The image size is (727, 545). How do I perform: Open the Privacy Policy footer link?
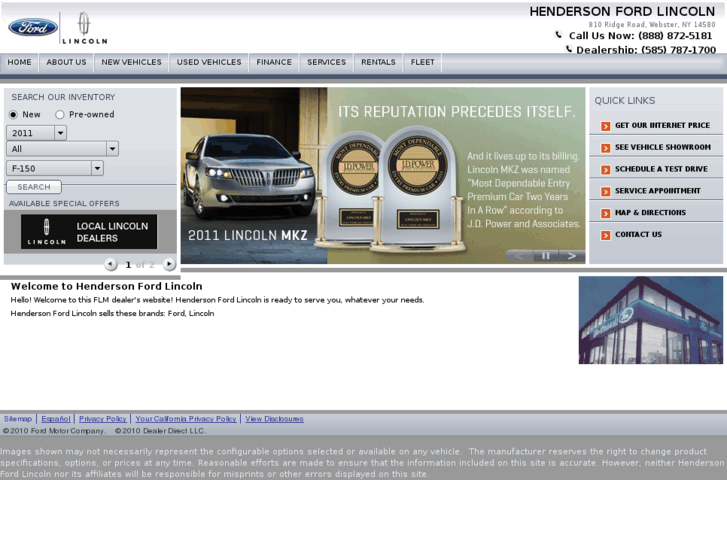click(102, 419)
